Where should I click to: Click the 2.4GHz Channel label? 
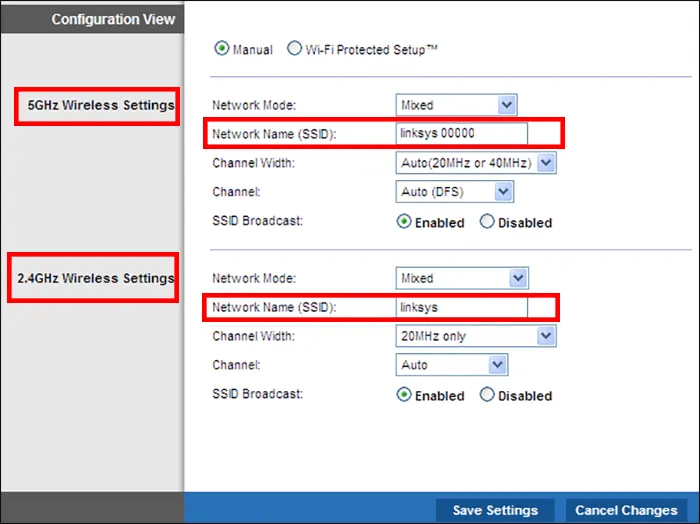tap(236, 365)
